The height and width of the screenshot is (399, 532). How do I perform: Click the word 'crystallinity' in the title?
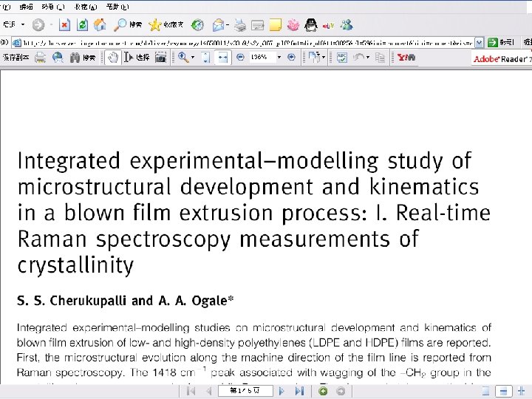tap(75, 265)
